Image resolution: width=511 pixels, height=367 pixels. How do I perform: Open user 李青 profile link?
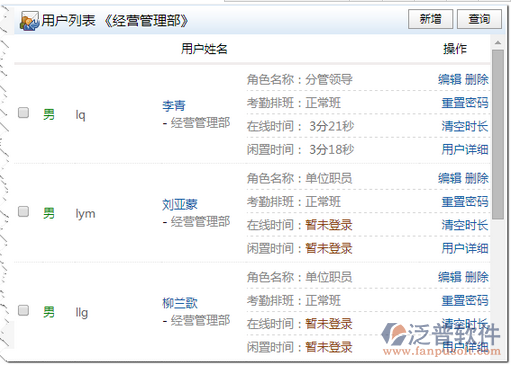(174, 105)
